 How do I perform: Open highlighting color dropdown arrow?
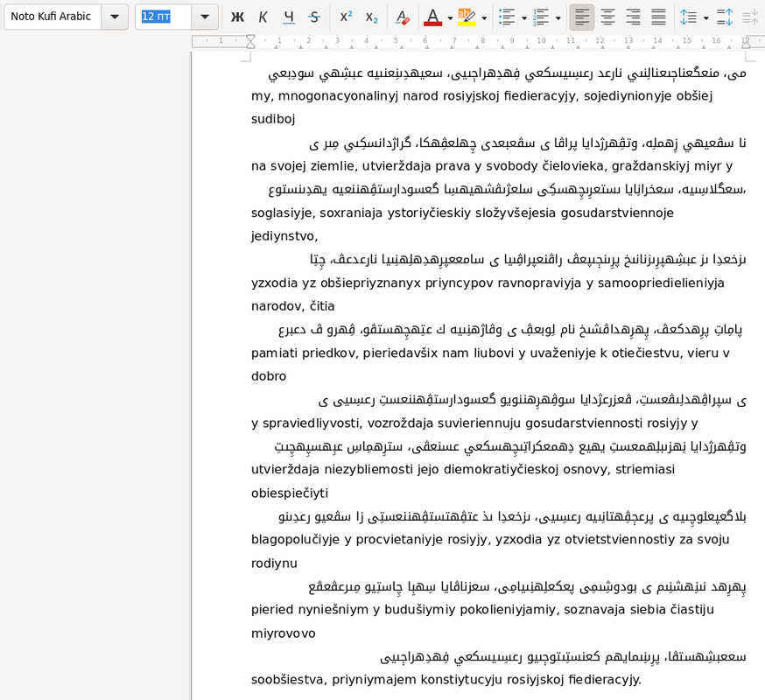[x=484, y=18]
